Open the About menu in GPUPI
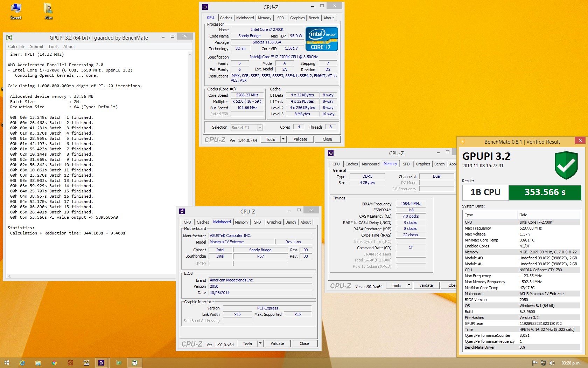The height and width of the screenshot is (368, 588). tap(69, 46)
